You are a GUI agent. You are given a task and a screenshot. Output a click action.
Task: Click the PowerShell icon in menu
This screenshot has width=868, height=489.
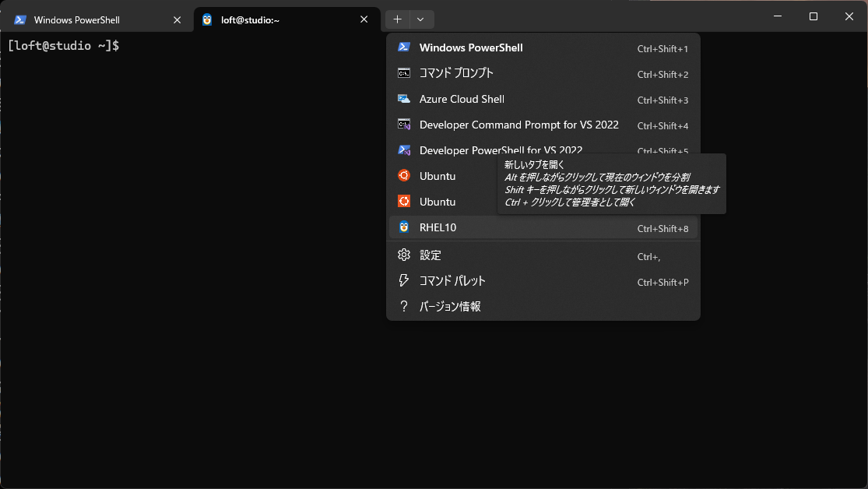click(x=404, y=47)
